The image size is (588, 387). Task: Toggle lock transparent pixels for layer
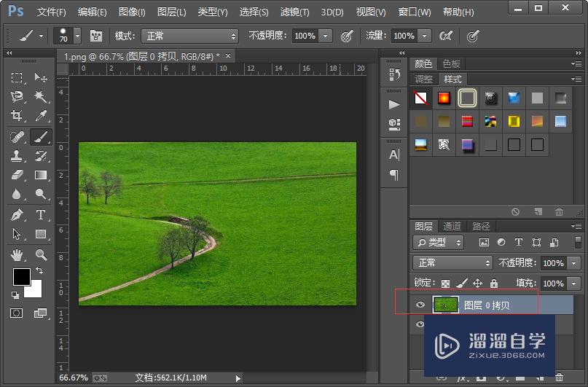446,283
